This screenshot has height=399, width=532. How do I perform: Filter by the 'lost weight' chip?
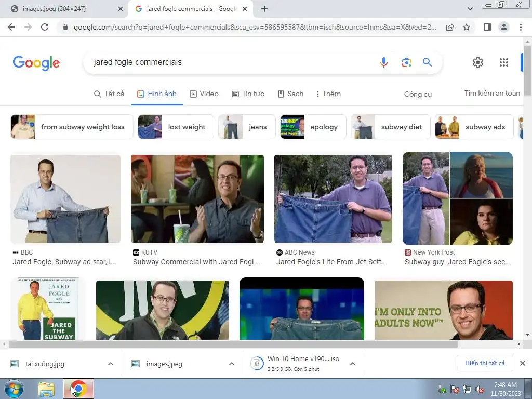[x=176, y=127]
